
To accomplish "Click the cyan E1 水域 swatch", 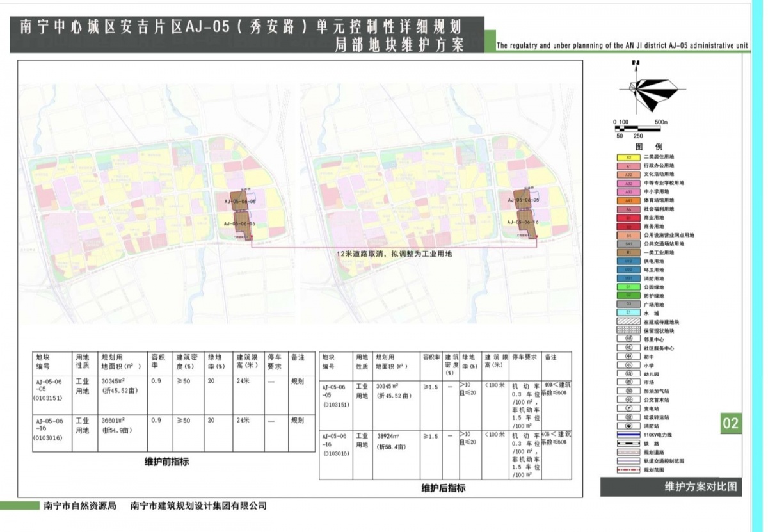I will 628,312.
